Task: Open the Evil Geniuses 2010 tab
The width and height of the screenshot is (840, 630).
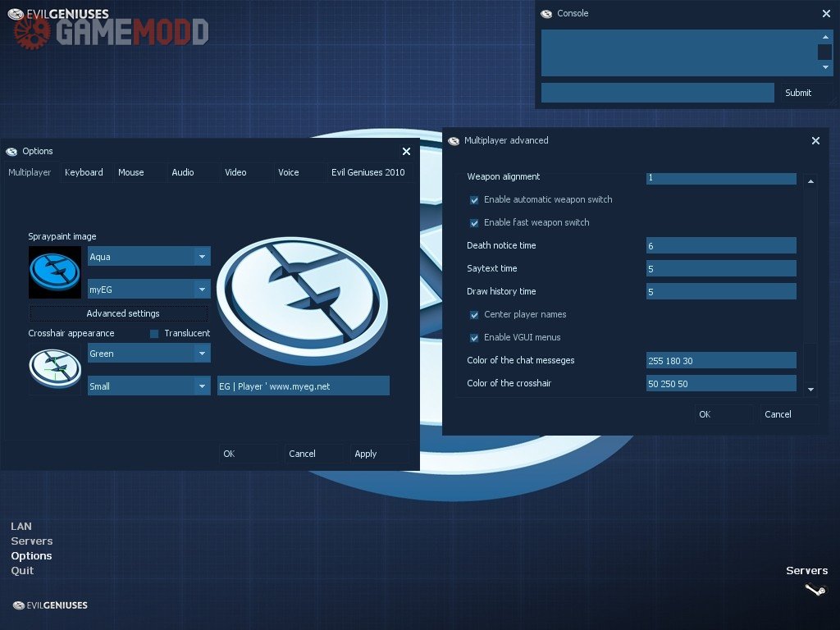Action: click(367, 172)
